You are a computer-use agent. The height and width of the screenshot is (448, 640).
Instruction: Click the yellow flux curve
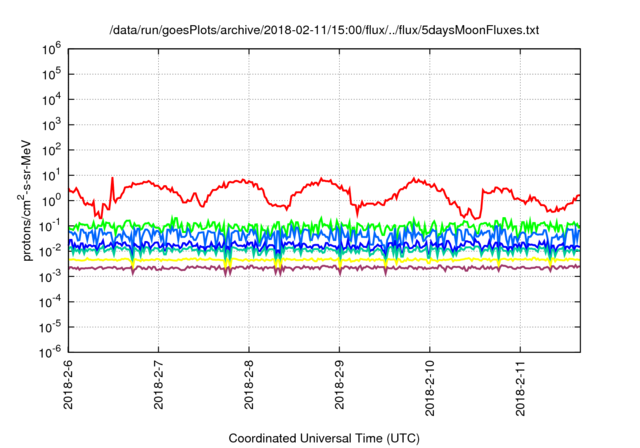pyautogui.click(x=324, y=260)
